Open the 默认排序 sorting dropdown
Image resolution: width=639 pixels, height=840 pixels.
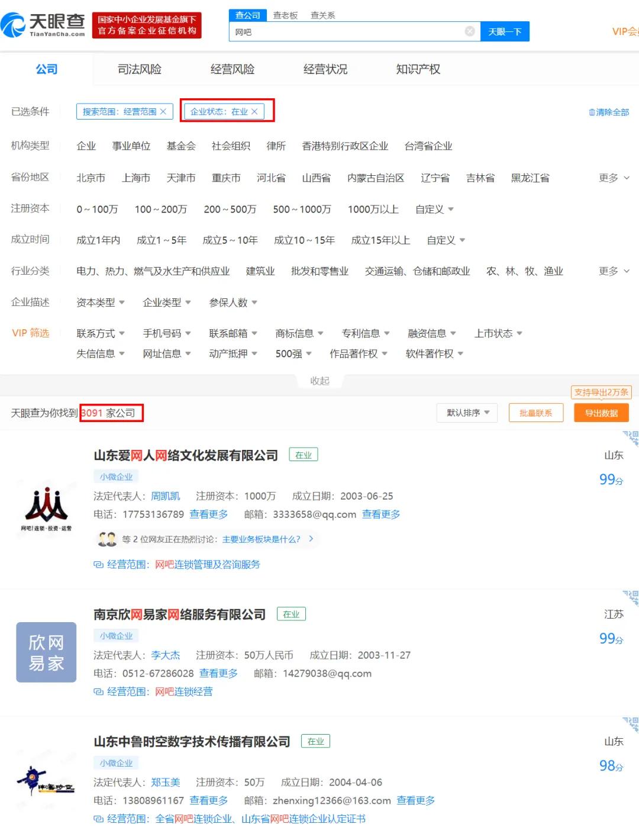(467, 413)
